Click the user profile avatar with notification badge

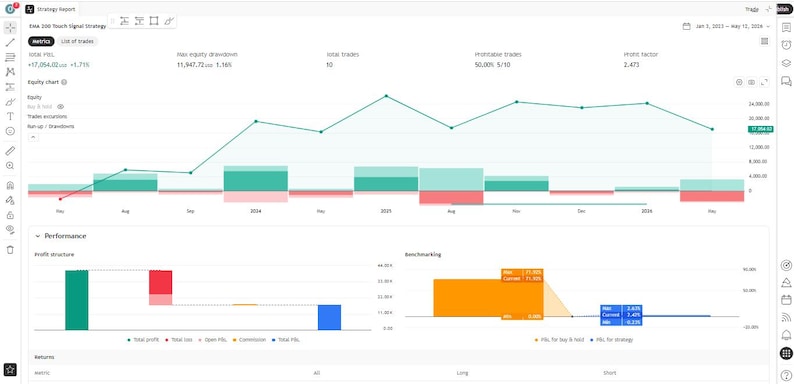click(11, 9)
